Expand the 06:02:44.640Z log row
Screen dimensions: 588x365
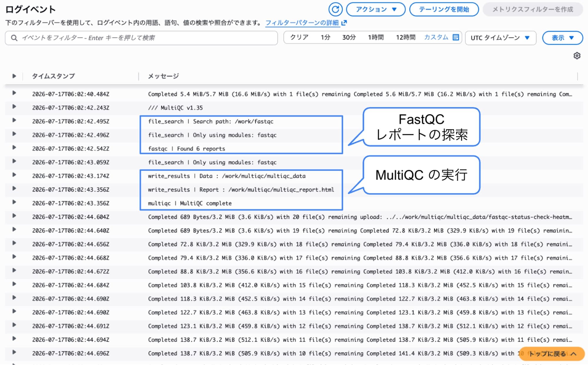(x=14, y=230)
